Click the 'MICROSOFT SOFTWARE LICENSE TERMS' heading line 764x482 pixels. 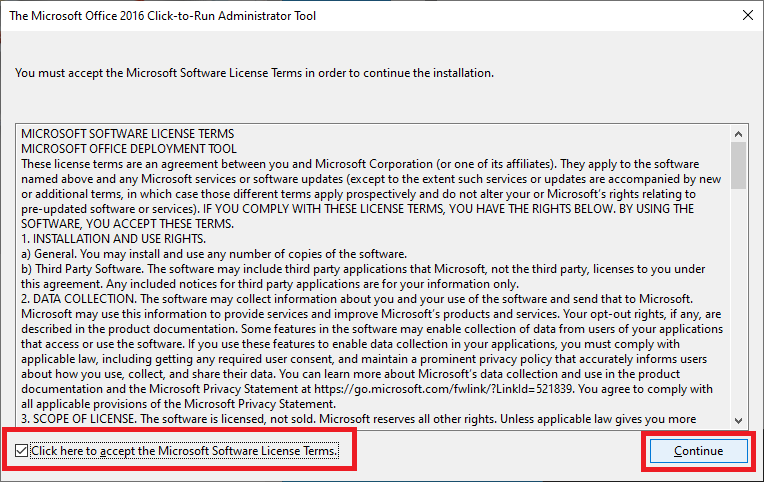point(128,134)
